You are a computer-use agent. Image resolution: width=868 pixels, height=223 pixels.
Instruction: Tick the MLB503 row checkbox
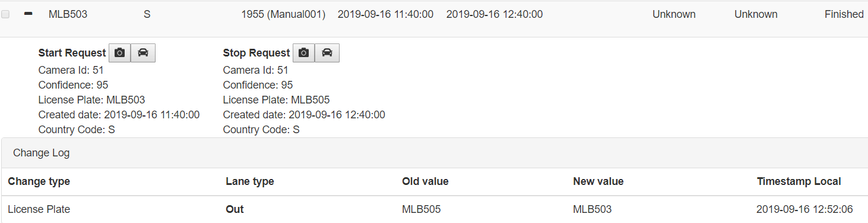[x=5, y=15]
